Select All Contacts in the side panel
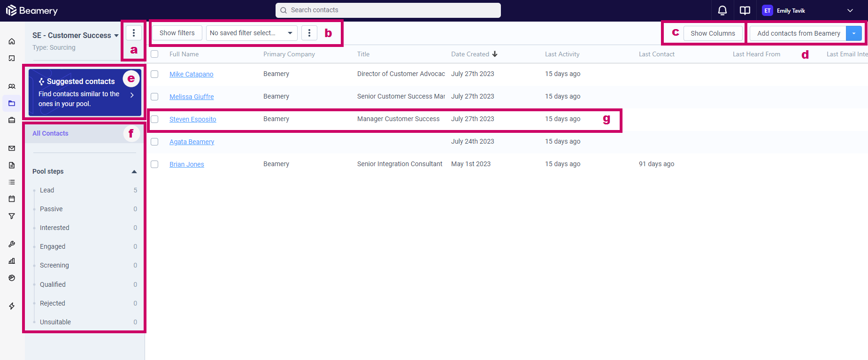The image size is (868, 360). click(x=84, y=133)
